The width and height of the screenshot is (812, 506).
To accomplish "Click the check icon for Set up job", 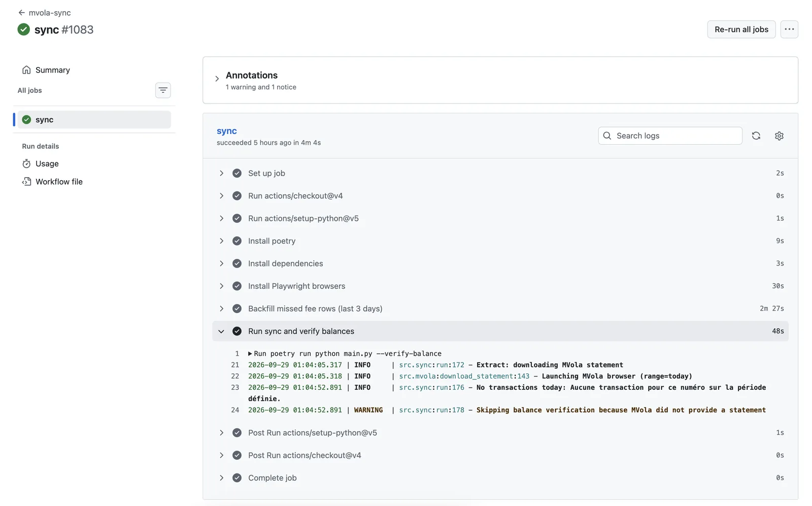I will click(237, 173).
